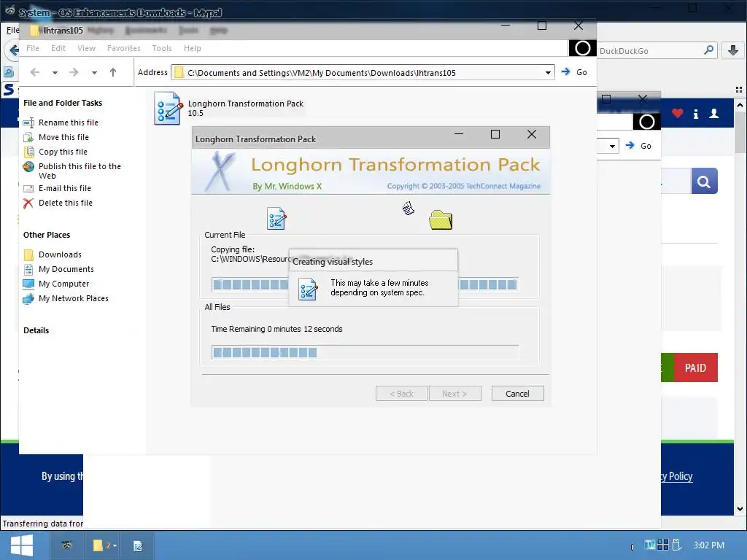Select Copy this file link
The width and height of the screenshot is (747, 560).
[x=63, y=152]
